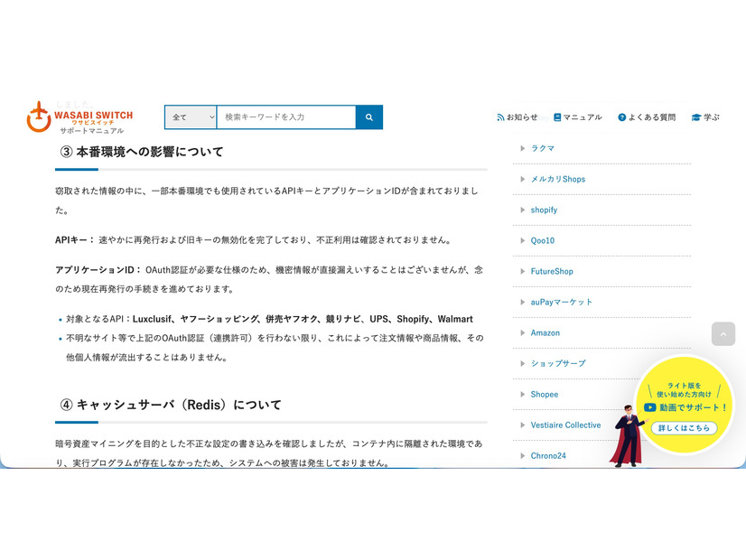The width and height of the screenshot is (746, 560).
Task: Click the graduation cap icon
Action: click(696, 117)
